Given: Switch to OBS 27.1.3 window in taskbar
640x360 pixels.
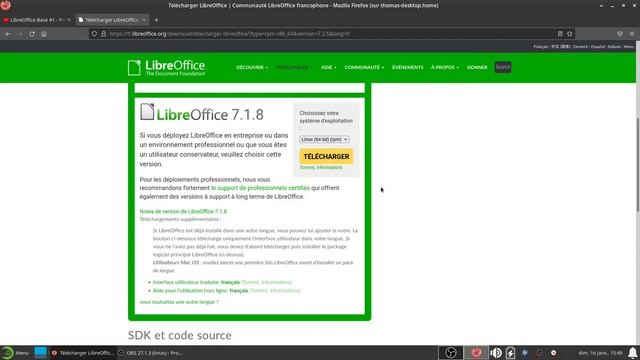Looking at the screenshot, I should (151, 353).
